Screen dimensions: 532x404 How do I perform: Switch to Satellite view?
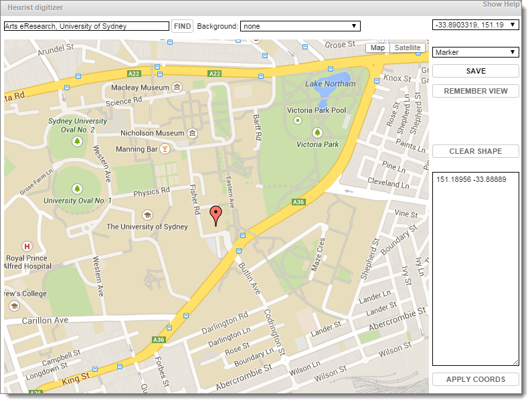[x=407, y=48]
